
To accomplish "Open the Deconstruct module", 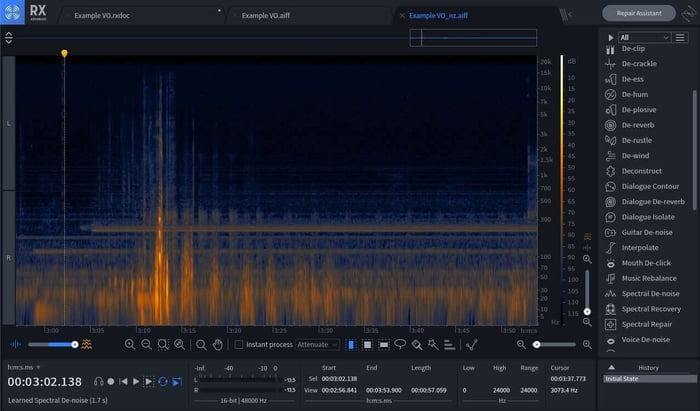I will coord(642,171).
